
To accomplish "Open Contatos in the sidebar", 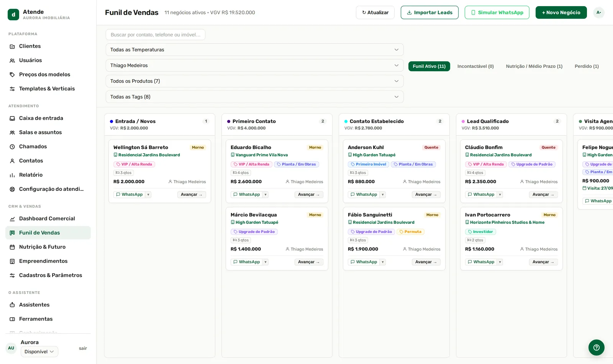I will click(x=48, y=161).
